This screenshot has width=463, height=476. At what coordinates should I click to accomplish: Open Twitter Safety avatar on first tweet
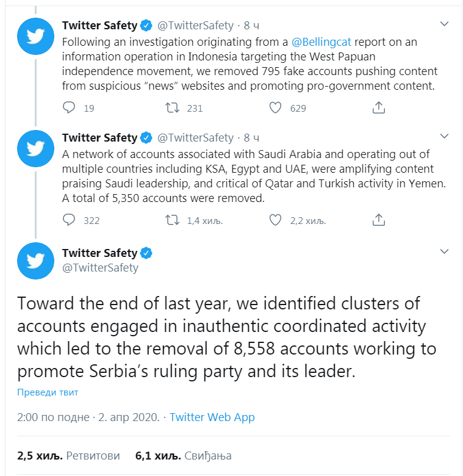35,36
